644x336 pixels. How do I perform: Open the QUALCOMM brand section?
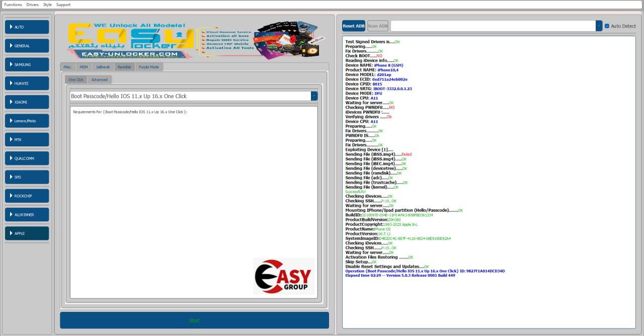(27, 158)
